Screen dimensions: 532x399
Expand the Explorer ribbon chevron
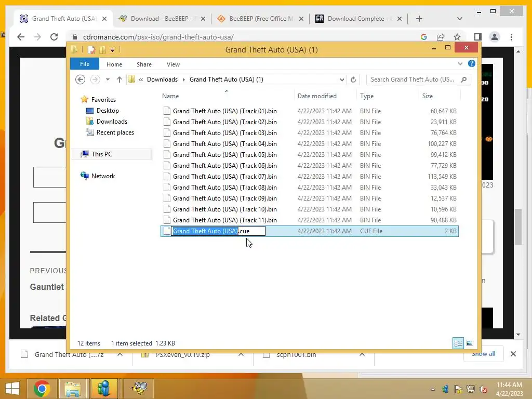click(460, 64)
